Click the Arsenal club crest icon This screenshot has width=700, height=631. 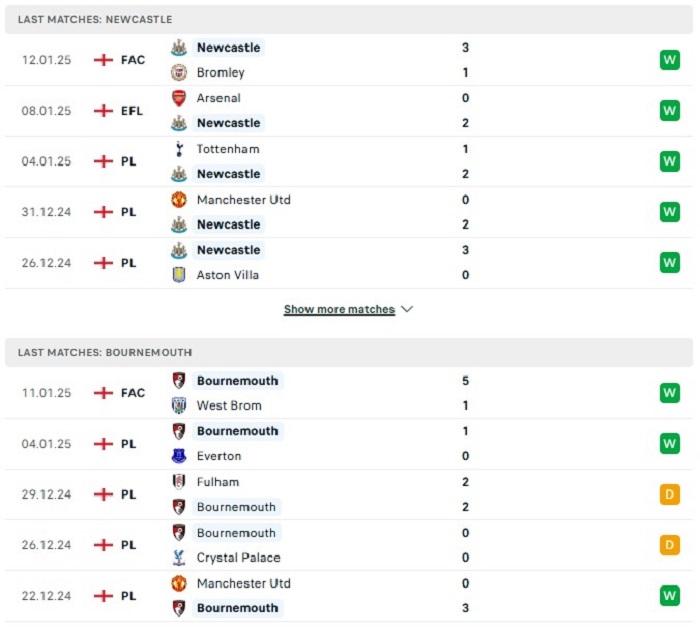[179, 98]
